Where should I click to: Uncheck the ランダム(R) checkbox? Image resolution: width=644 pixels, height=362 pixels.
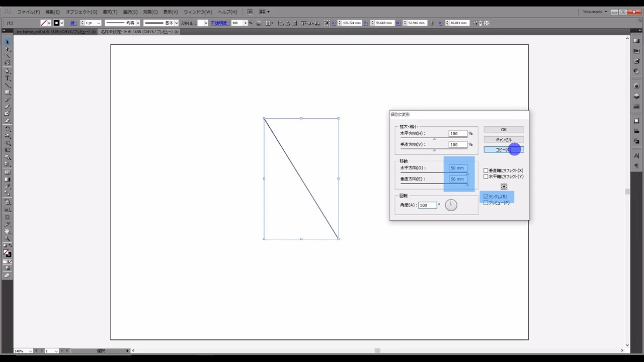point(486,197)
